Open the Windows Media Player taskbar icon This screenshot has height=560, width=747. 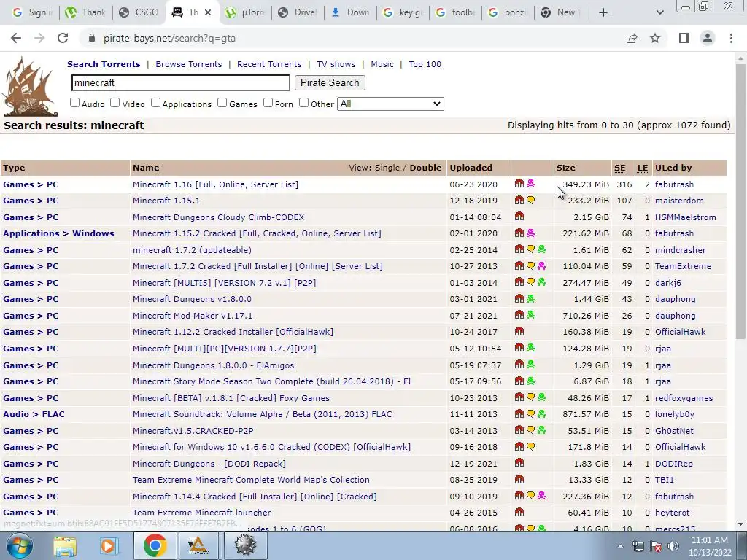click(108, 545)
